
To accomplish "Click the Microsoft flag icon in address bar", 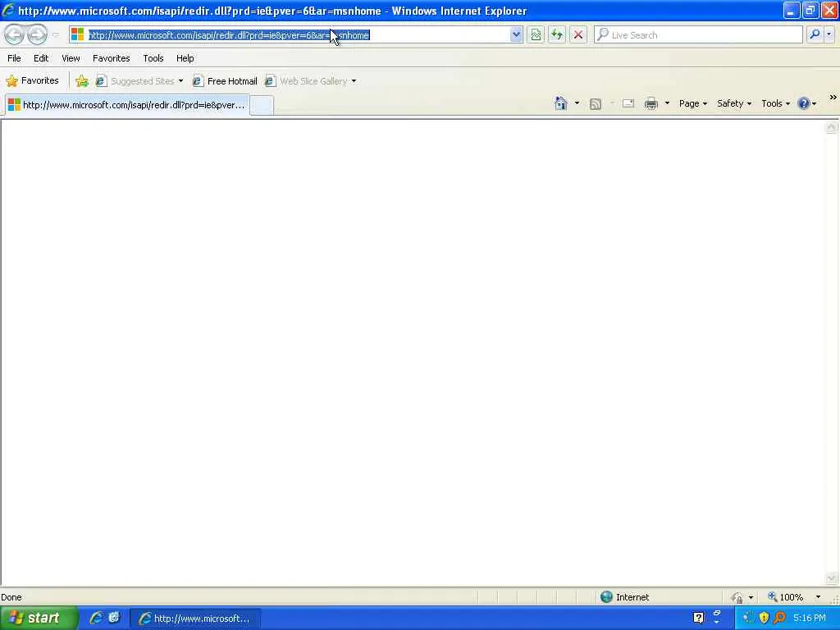I will [x=78, y=34].
